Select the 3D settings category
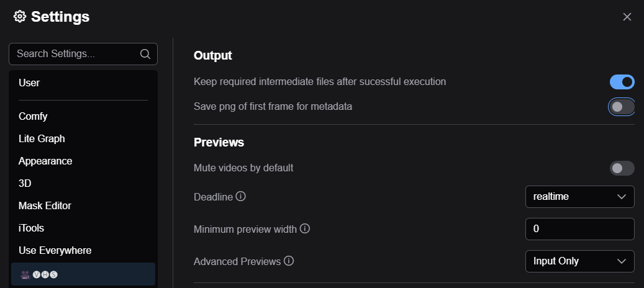This screenshot has height=288, width=644. pyautogui.click(x=25, y=183)
